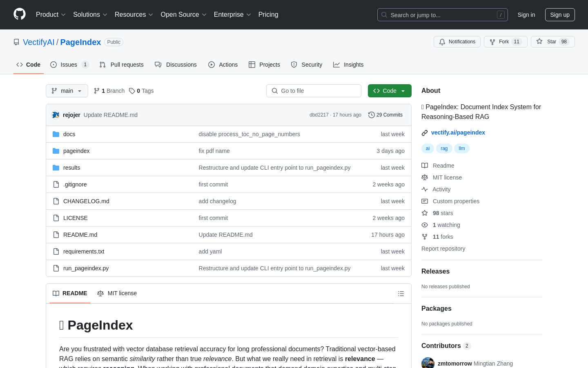Click the 1 Branch link

(109, 91)
